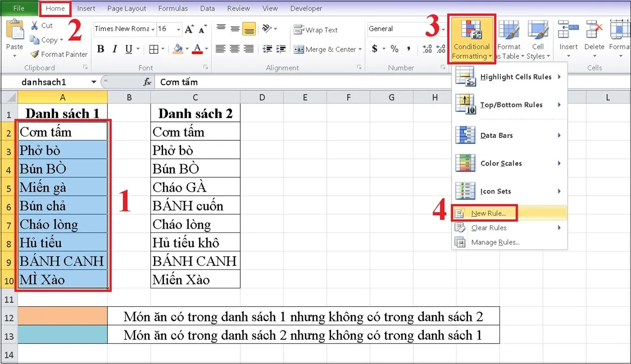Viewport: 631px width, 364px height.
Task: Decrease font size with Shrink Font
Action: pos(202,29)
